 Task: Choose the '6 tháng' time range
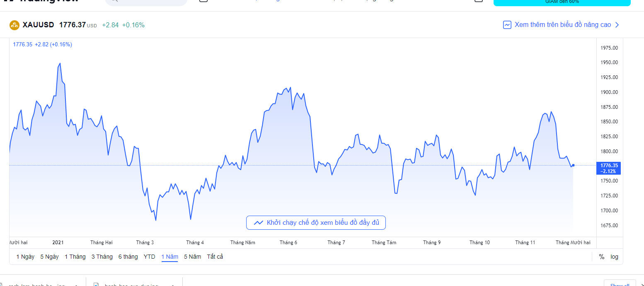128,257
